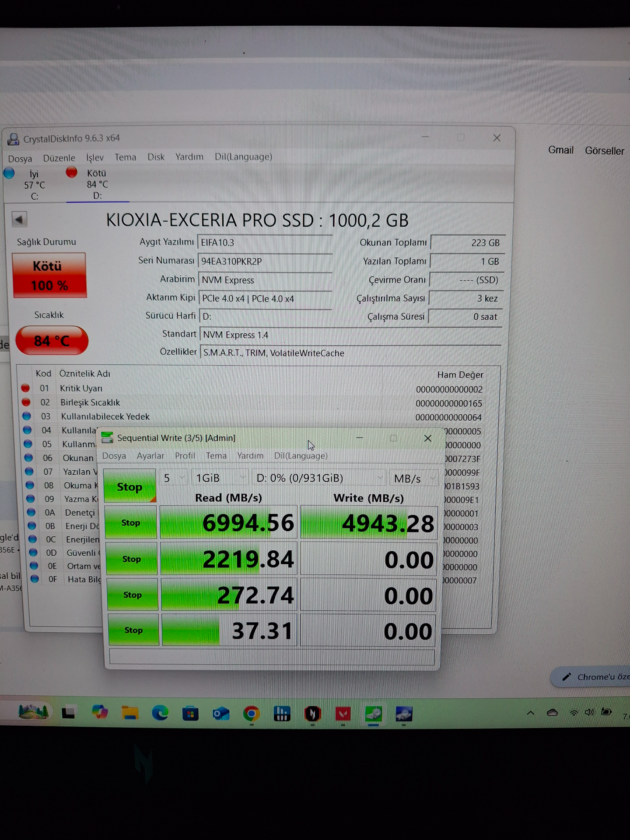
Task: Open the blue bar-chart app on the taskbar
Action: 282,714
